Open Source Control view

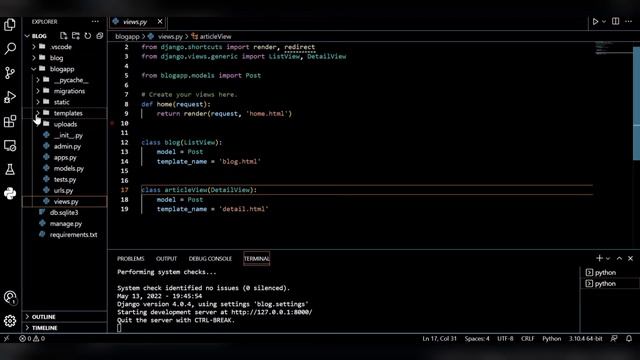coord(10,73)
